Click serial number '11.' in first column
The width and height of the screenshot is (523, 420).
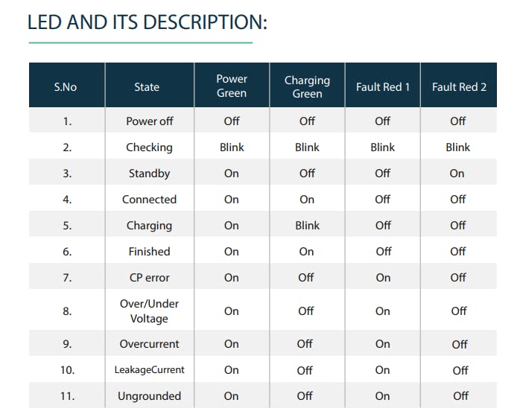[x=67, y=396]
